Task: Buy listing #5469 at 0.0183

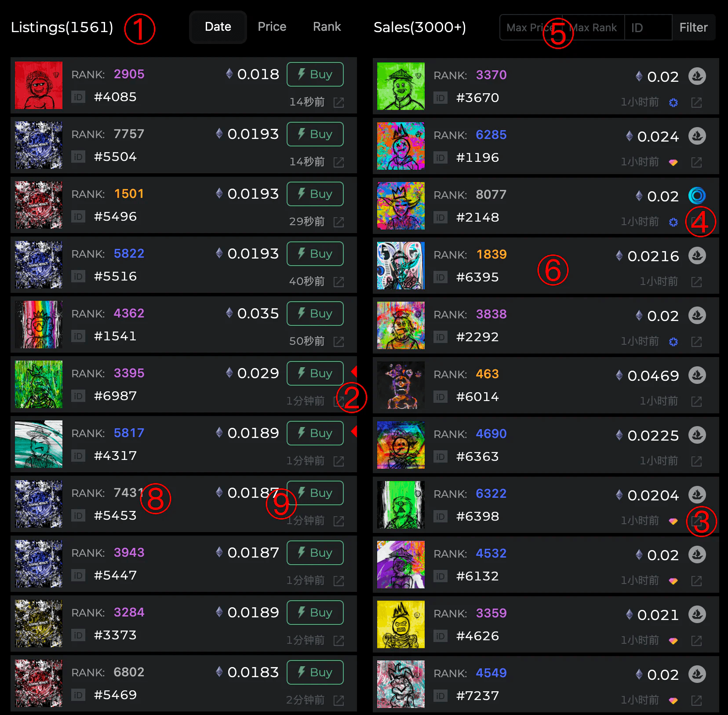Action: pyautogui.click(x=315, y=672)
